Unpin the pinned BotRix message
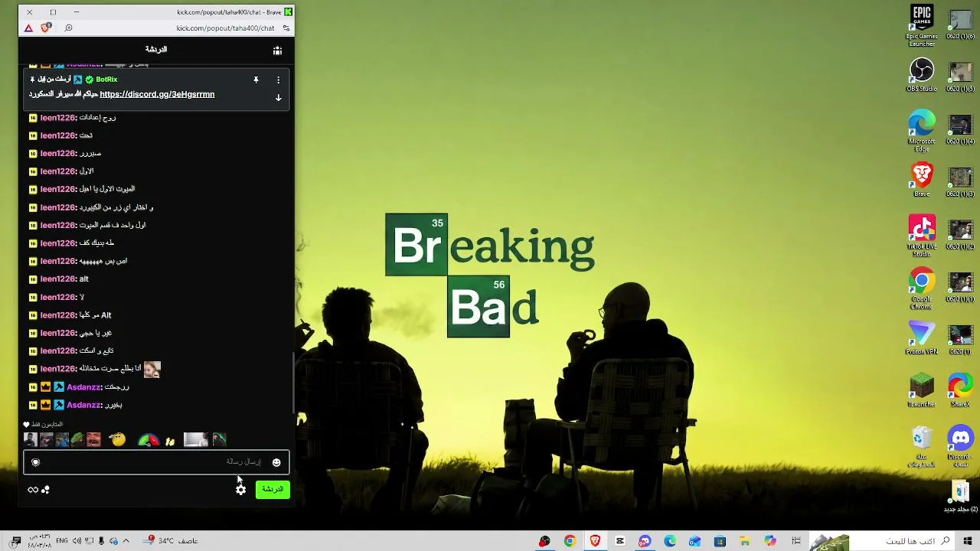This screenshot has width=980, height=551. pyautogui.click(x=256, y=80)
